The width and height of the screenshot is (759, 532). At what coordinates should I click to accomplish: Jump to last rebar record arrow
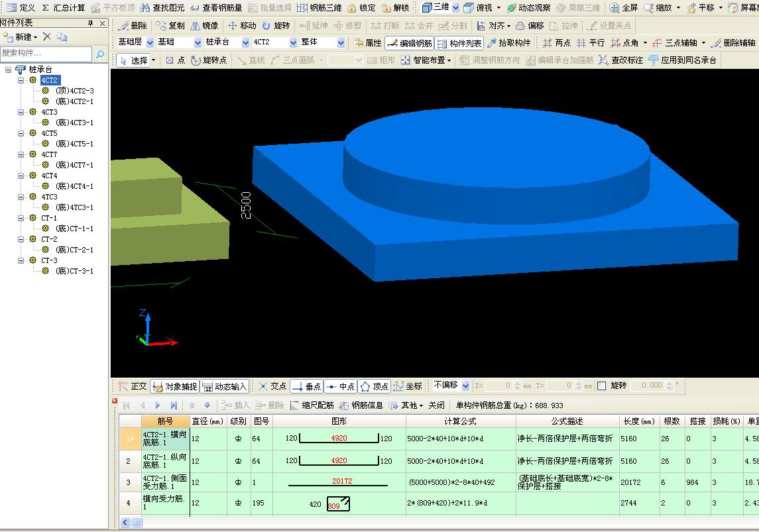click(x=174, y=405)
